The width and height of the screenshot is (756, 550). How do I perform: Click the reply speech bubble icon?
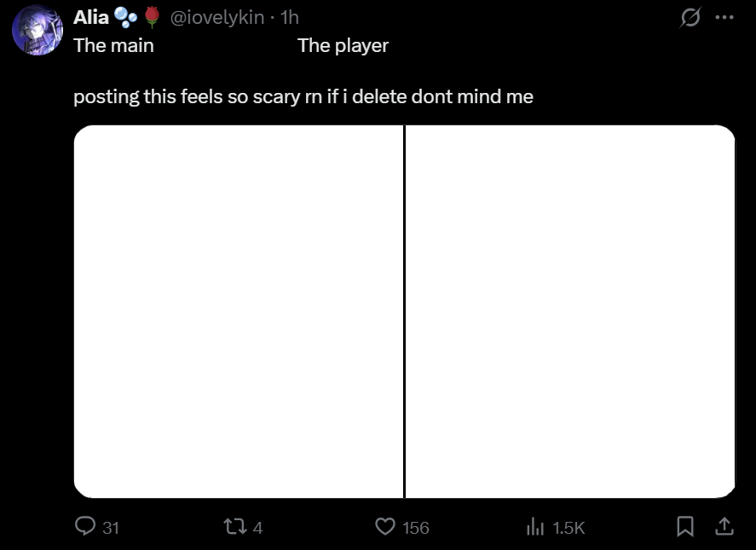pyautogui.click(x=84, y=528)
